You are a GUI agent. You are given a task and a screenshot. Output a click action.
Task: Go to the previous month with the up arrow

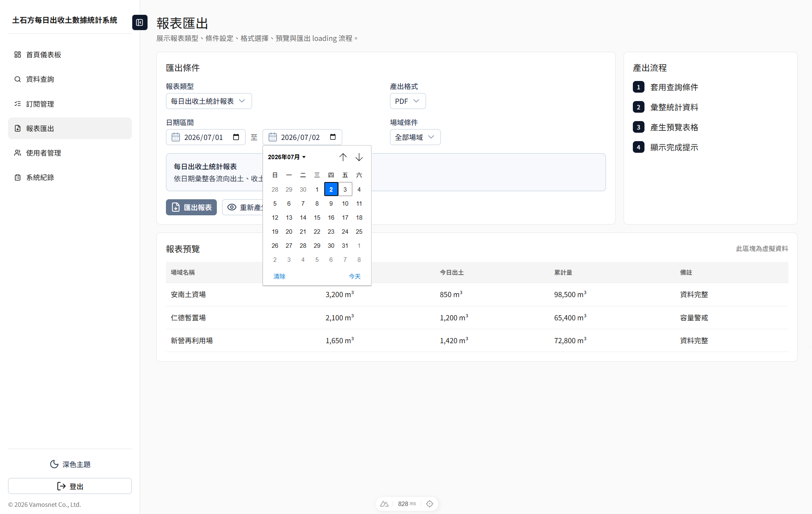343,157
